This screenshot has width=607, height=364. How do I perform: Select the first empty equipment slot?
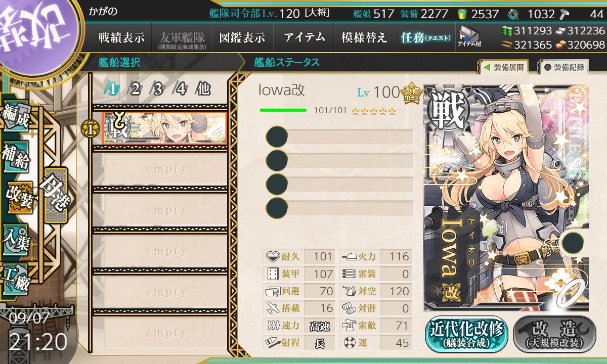point(339,137)
